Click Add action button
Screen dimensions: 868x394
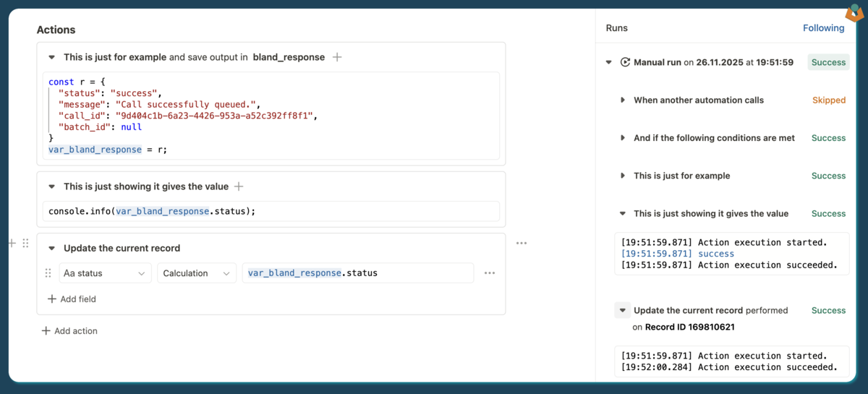[x=69, y=331]
